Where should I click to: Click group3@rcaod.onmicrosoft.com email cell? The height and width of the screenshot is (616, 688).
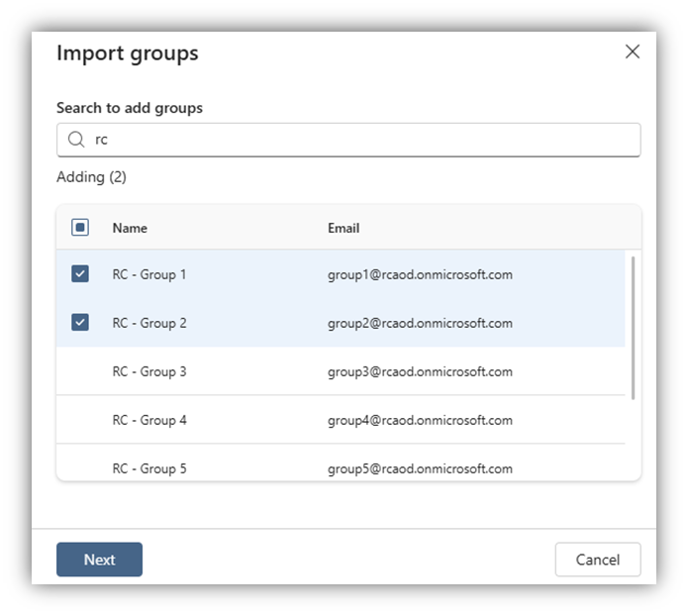[420, 372]
